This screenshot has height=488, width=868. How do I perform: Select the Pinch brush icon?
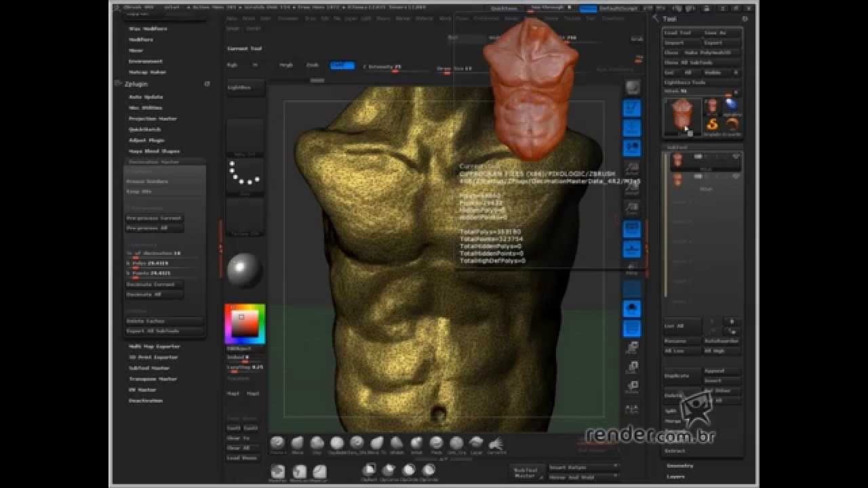(436, 444)
